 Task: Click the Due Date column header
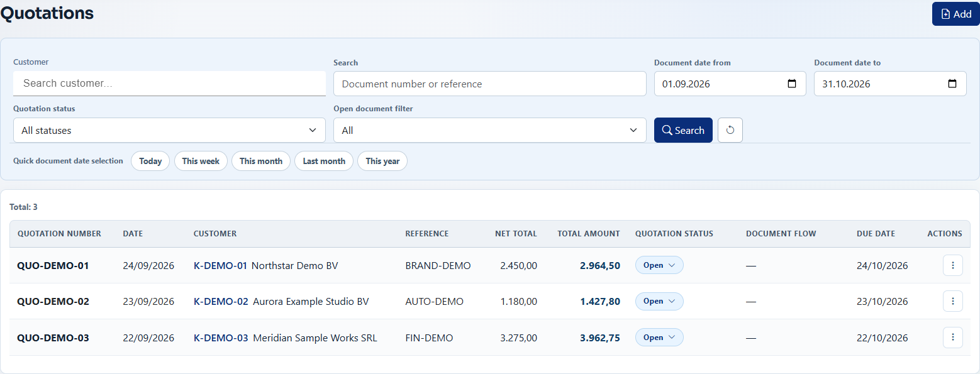[x=876, y=234]
